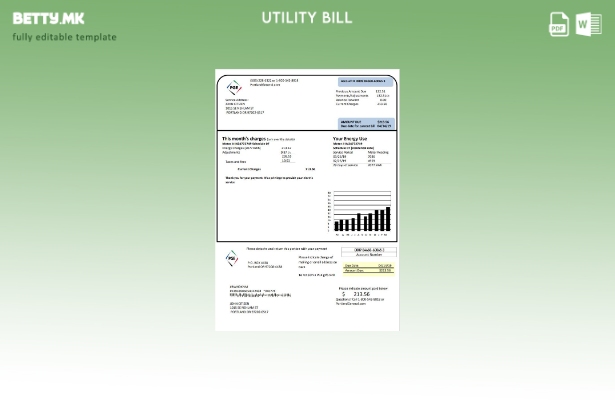Image resolution: width=615 pixels, height=400 pixels.
Task: Click the 'fully editable template' text
Action: (x=64, y=38)
